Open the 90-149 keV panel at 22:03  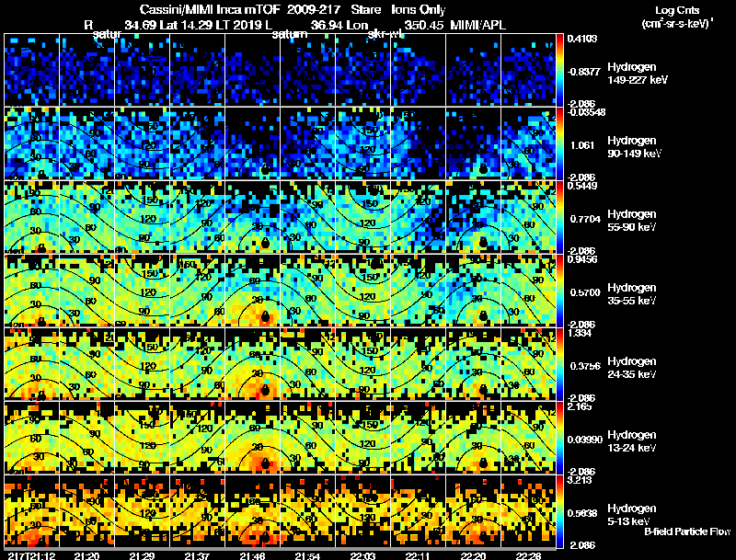[x=362, y=143]
